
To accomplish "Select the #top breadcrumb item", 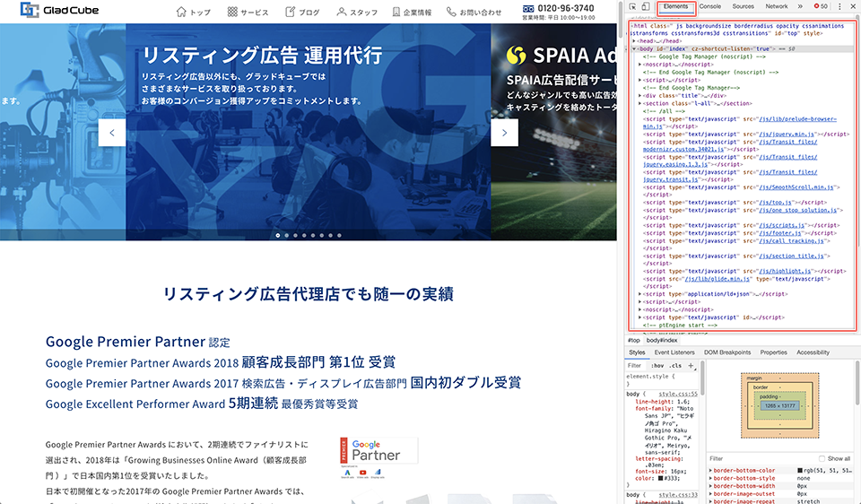I will (634, 341).
